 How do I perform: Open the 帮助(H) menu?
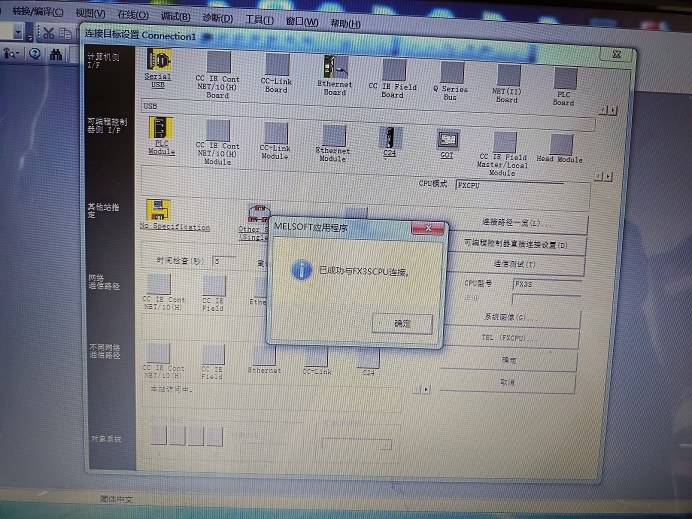tap(345, 23)
